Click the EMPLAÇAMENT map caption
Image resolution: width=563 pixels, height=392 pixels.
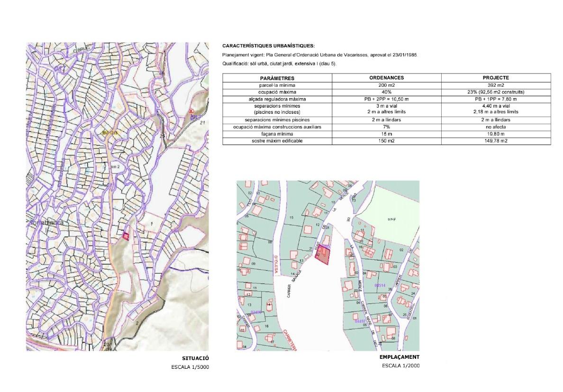[x=400, y=357]
